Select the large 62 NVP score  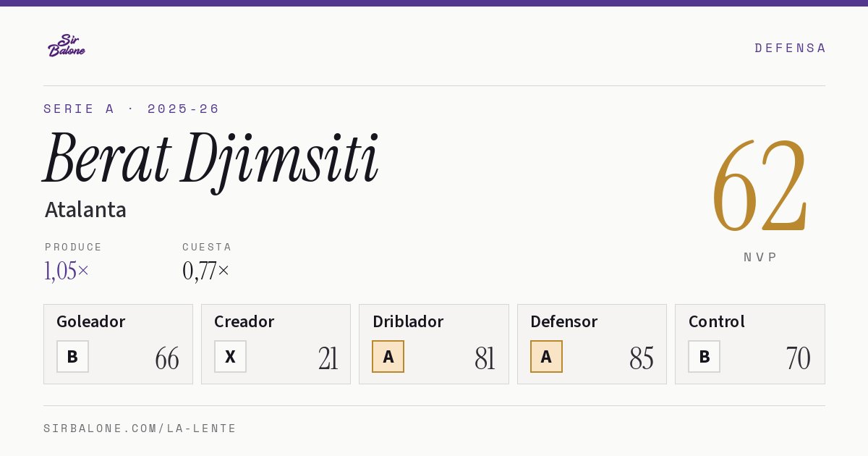pyautogui.click(x=759, y=187)
